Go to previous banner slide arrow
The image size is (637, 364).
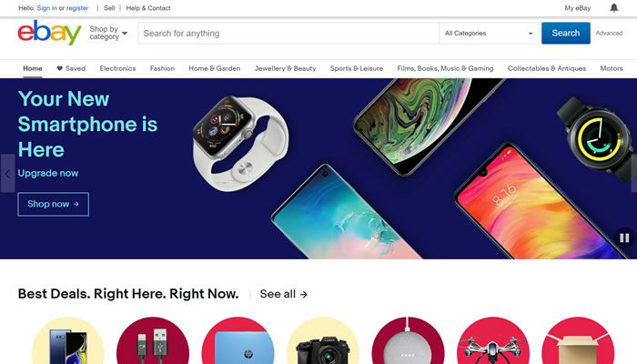tap(7, 174)
